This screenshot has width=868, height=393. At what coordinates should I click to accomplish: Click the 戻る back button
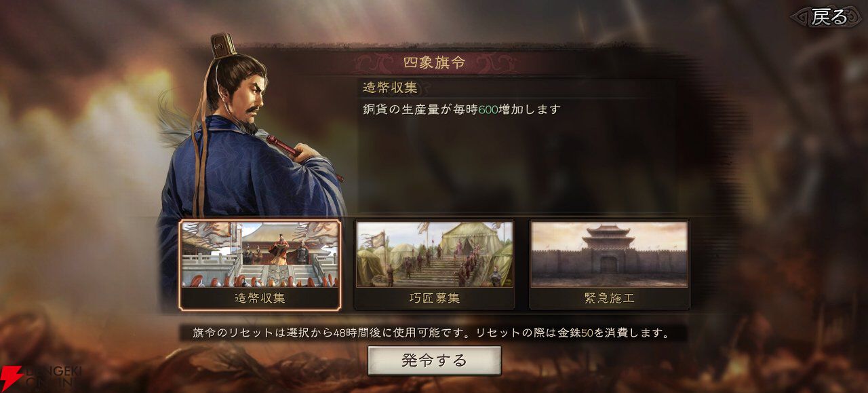pos(827,17)
